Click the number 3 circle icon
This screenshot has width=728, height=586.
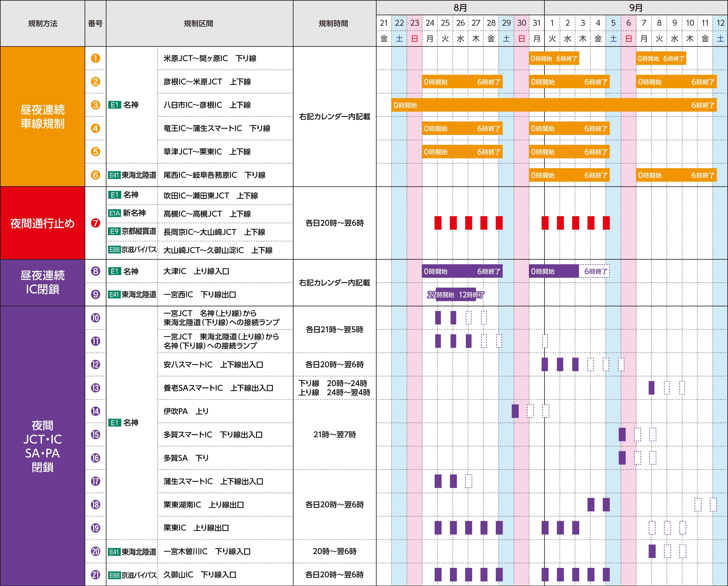point(96,105)
